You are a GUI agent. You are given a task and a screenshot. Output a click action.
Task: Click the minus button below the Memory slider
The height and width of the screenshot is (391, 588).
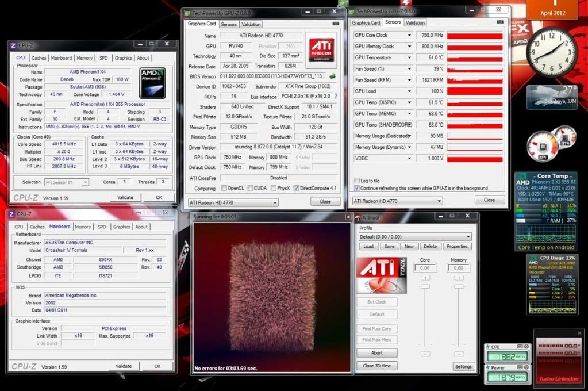[x=459, y=354]
